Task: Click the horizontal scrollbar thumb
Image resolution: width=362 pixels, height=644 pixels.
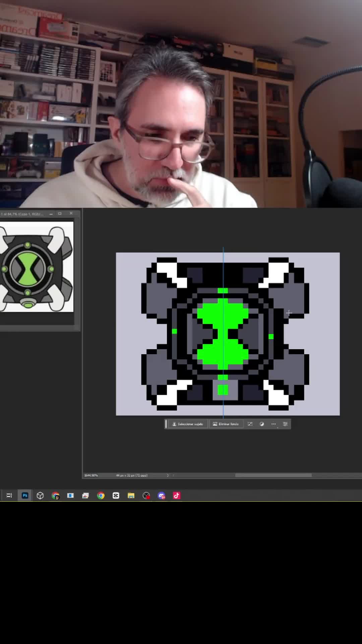Action: [x=273, y=475]
